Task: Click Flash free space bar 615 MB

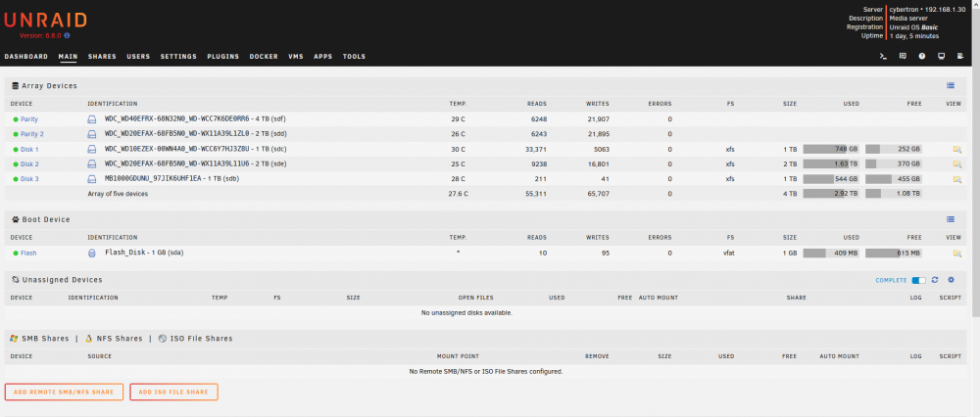Action: (894, 254)
